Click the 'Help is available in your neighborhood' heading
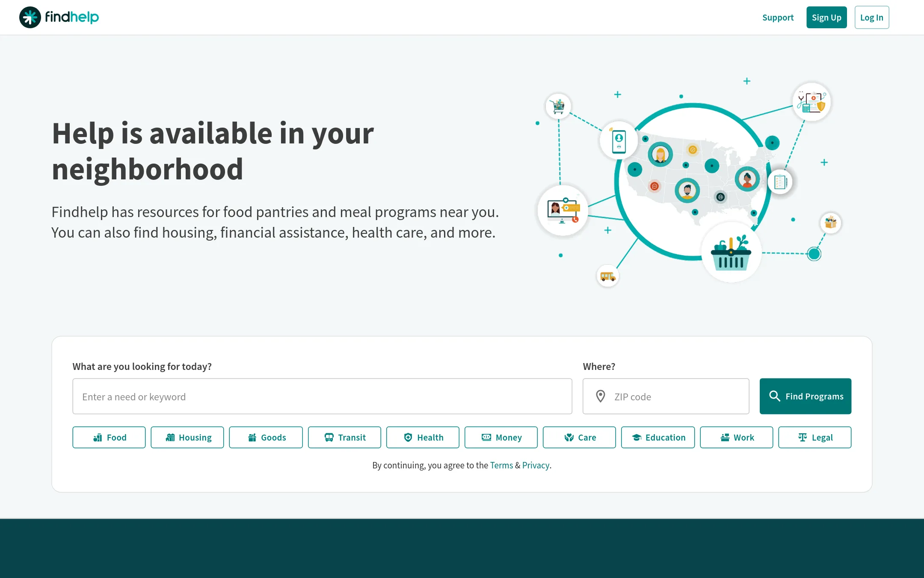 (213, 151)
